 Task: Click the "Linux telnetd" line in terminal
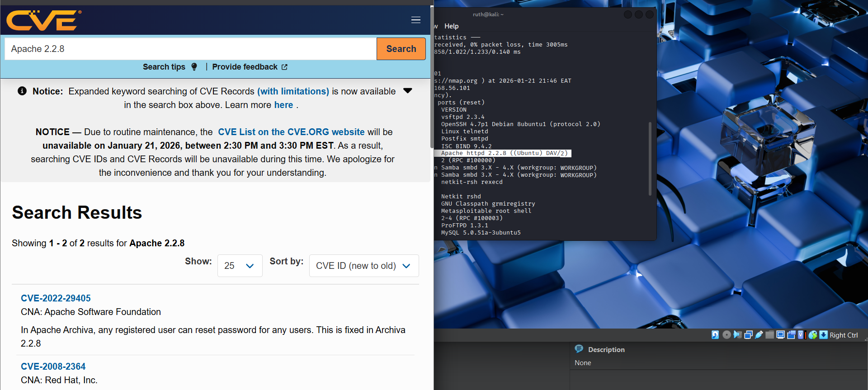pos(465,132)
